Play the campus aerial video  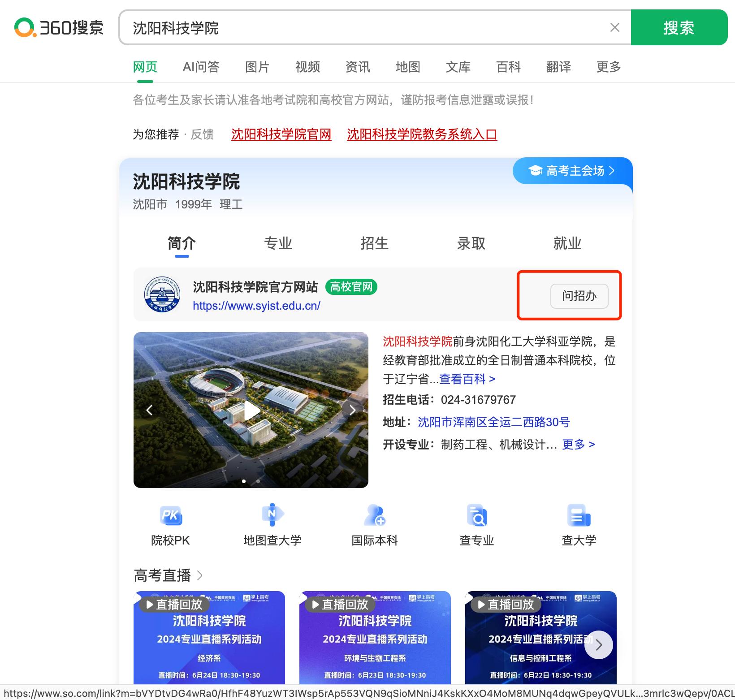click(x=251, y=410)
